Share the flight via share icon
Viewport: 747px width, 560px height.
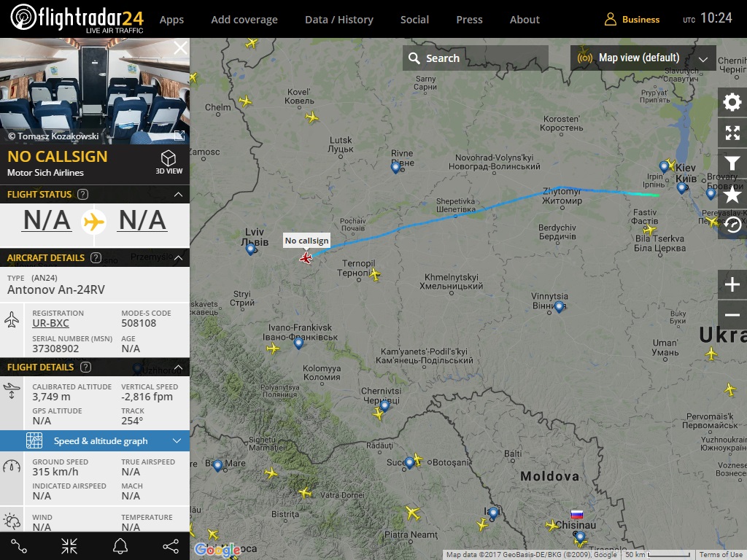171,545
